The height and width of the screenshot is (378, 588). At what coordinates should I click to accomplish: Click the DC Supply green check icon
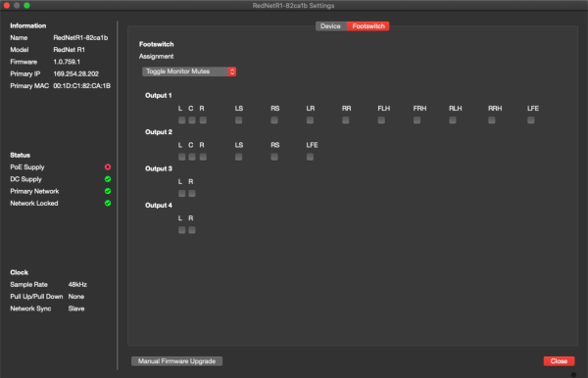click(108, 179)
